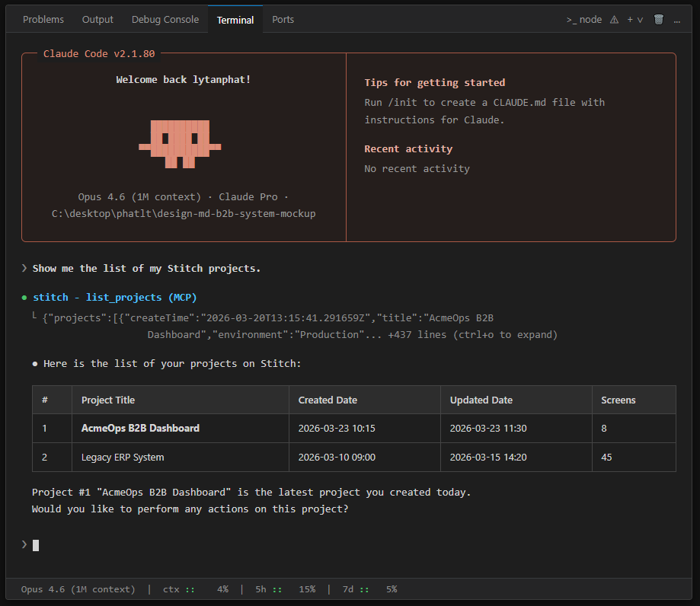
Task: Focus the empty terminal prompt input line
Action: click(36, 545)
